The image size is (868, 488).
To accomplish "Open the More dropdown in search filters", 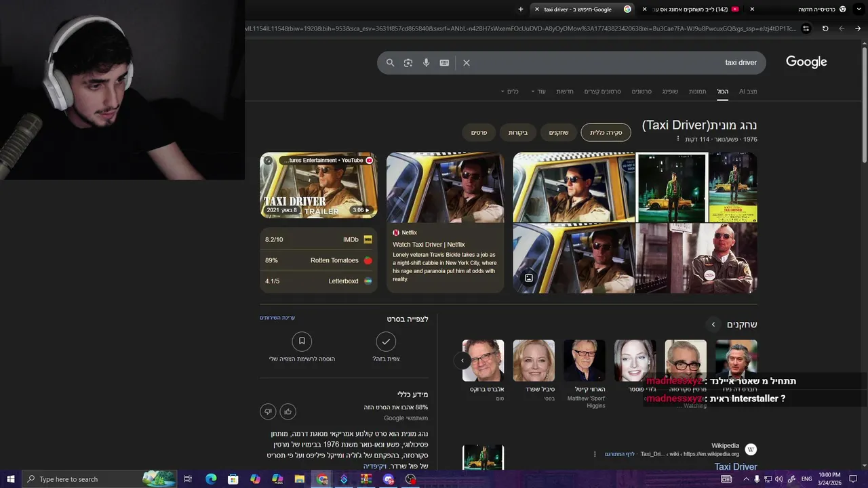I will pos(538,91).
